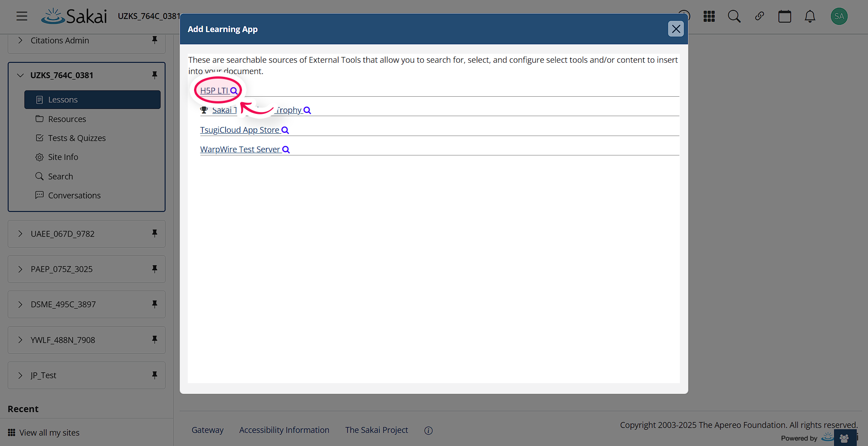This screenshot has height=446, width=868.
Task: Toggle the pin on UZKS_764C_0381
Action: (x=155, y=75)
